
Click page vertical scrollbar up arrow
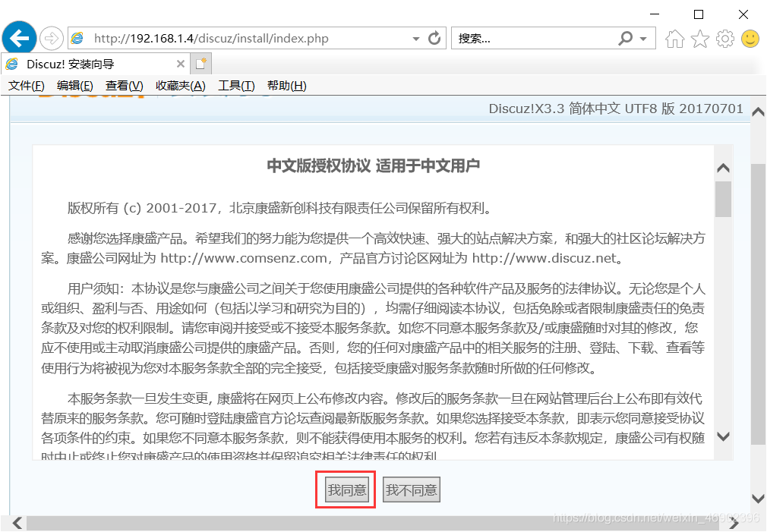(758, 112)
